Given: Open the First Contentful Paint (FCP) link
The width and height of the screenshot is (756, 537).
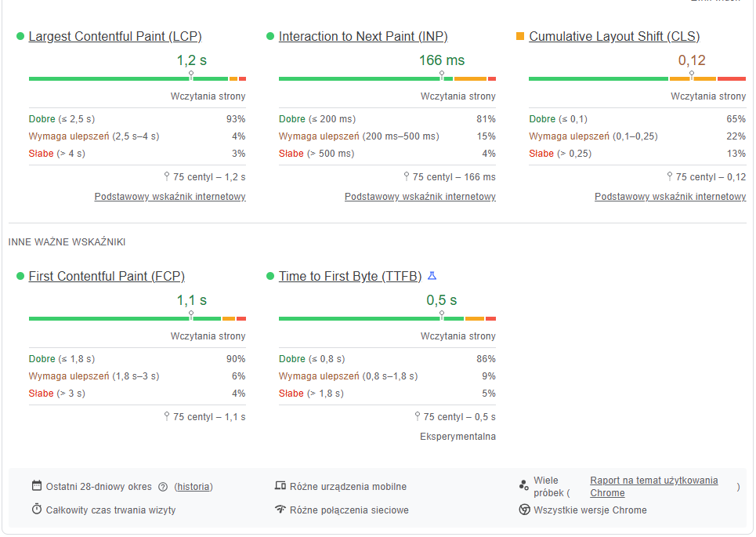Looking at the screenshot, I should [x=107, y=277].
